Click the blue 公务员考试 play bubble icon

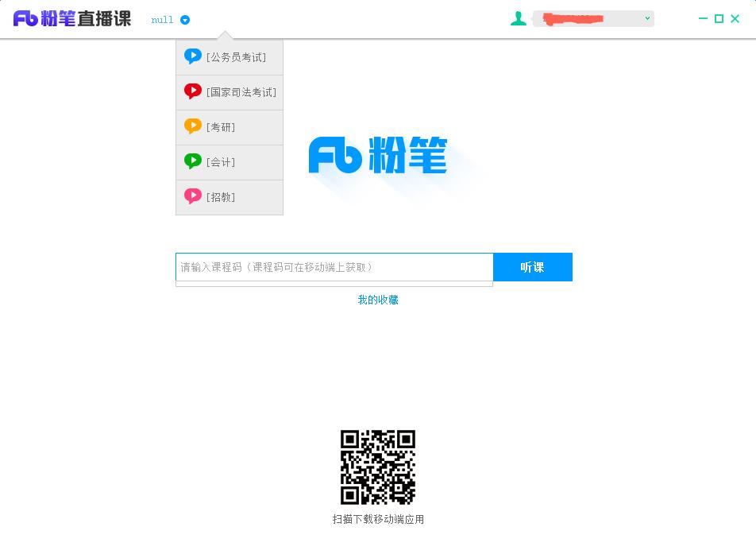[x=193, y=56]
